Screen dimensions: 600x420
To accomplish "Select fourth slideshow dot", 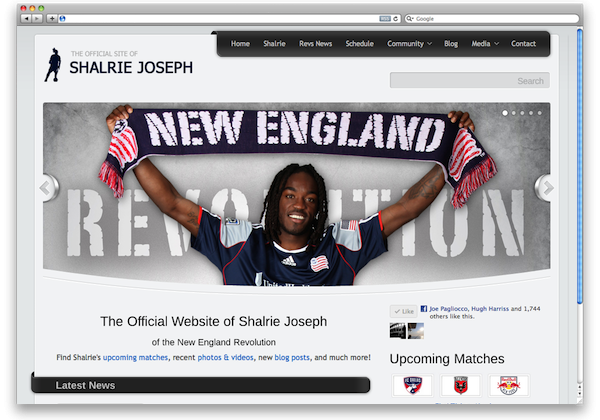I will (531, 113).
